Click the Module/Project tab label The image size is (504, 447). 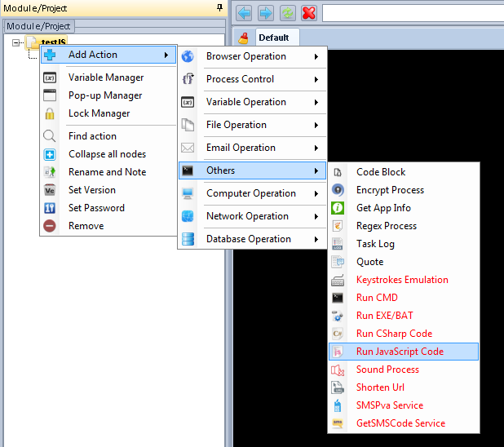pos(38,26)
